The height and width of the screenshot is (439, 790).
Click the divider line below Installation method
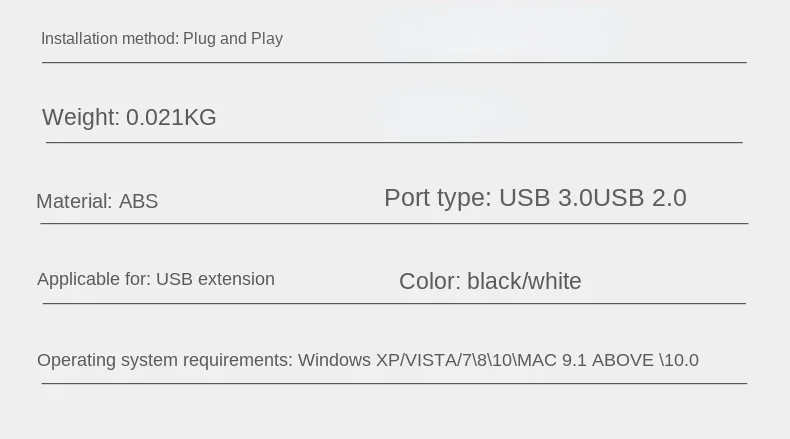(394, 62)
